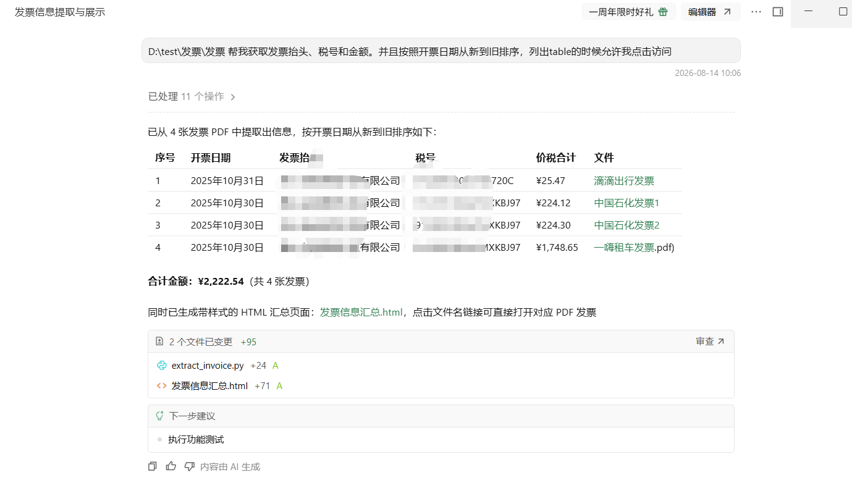Open the 一嗨租车发票 link
This screenshot has width=852, height=504.
624,248
